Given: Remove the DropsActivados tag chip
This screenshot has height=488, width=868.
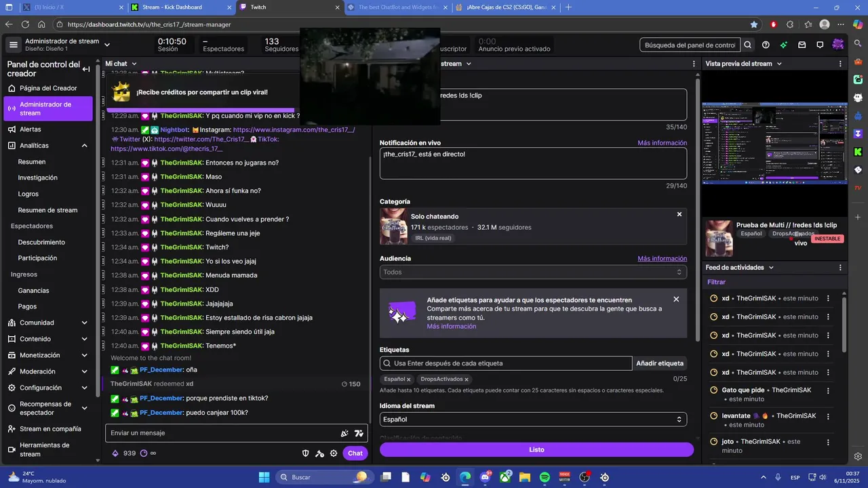Looking at the screenshot, I should click(x=467, y=380).
